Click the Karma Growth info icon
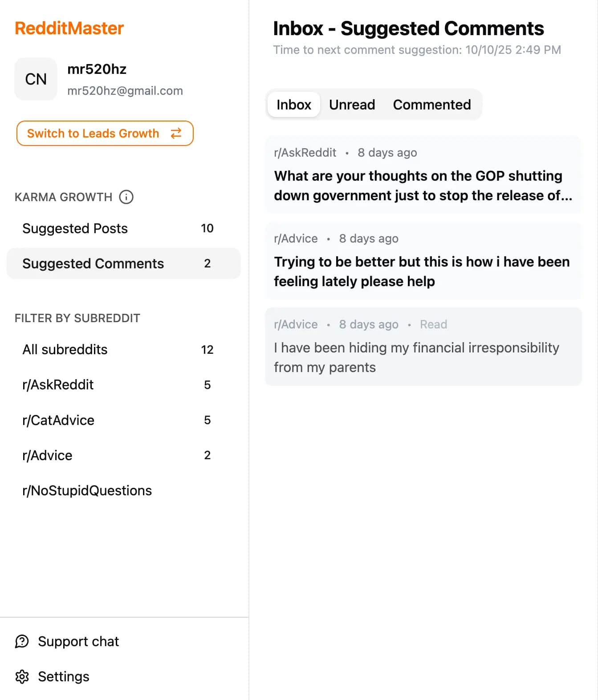This screenshot has width=598, height=700. pos(126,197)
